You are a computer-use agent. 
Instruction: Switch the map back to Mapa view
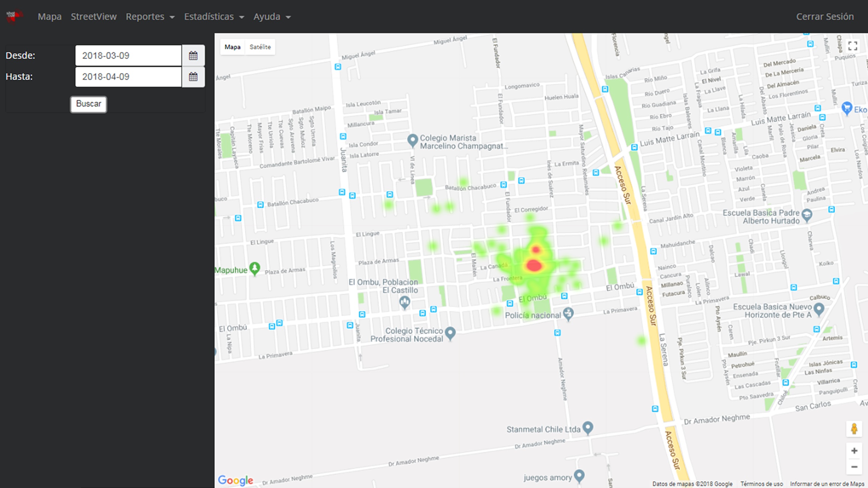pos(233,46)
